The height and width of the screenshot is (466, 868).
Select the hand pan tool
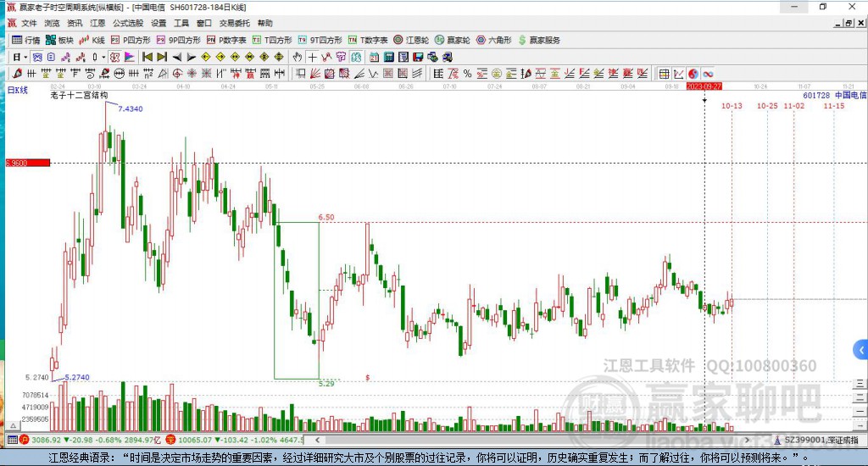pyautogui.click(x=298, y=57)
